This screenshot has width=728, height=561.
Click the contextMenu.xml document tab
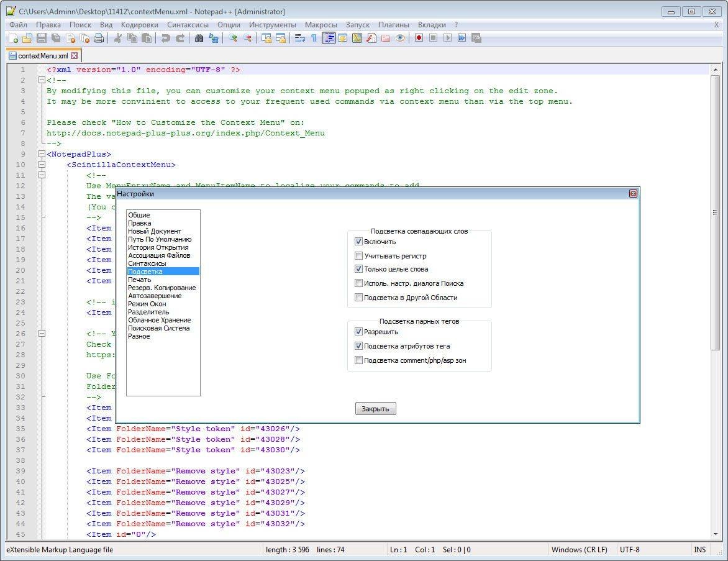[43, 56]
